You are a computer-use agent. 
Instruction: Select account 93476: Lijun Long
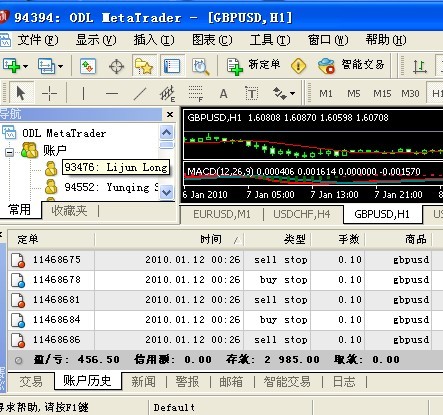116,167
